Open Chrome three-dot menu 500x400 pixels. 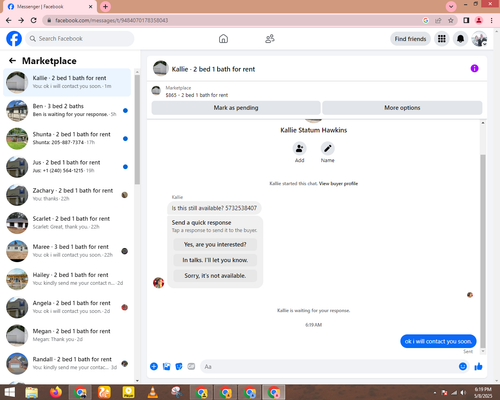492,20
